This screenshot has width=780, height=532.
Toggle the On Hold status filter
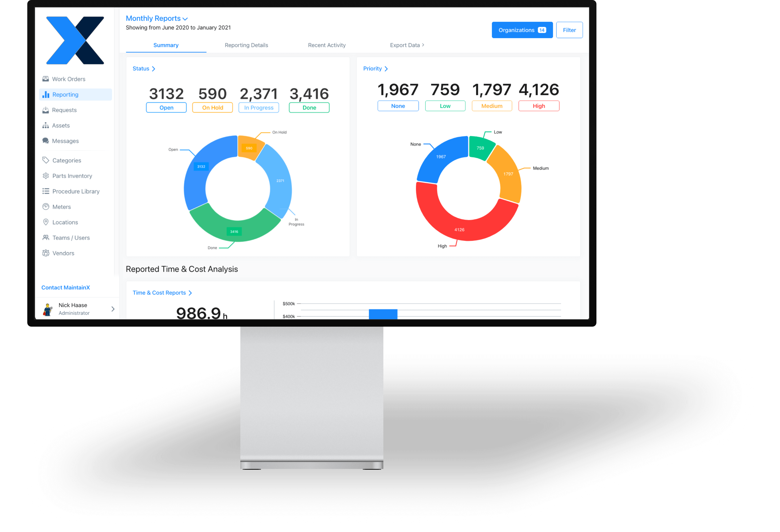pyautogui.click(x=213, y=107)
